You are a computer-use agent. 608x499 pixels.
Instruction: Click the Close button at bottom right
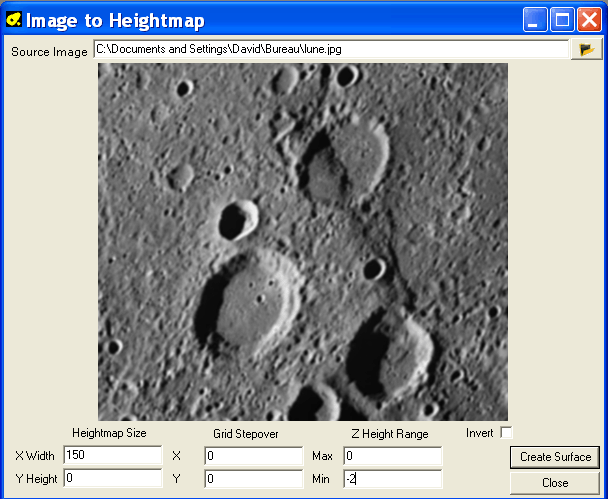(x=555, y=482)
